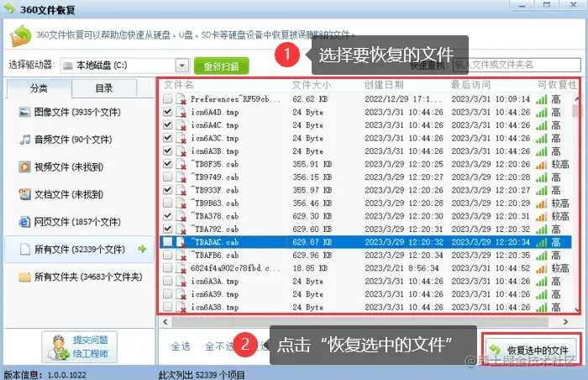Click signal bars icon for ~TBA378.cab
Image resolution: width=588 pixels, height=380 pixels.
[x=541, y=216]
